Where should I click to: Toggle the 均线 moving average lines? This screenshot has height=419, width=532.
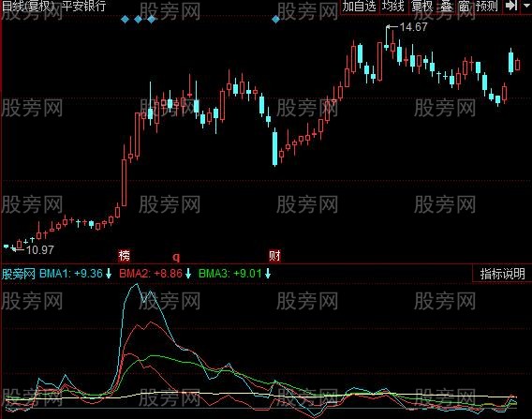tap(393, 7)
